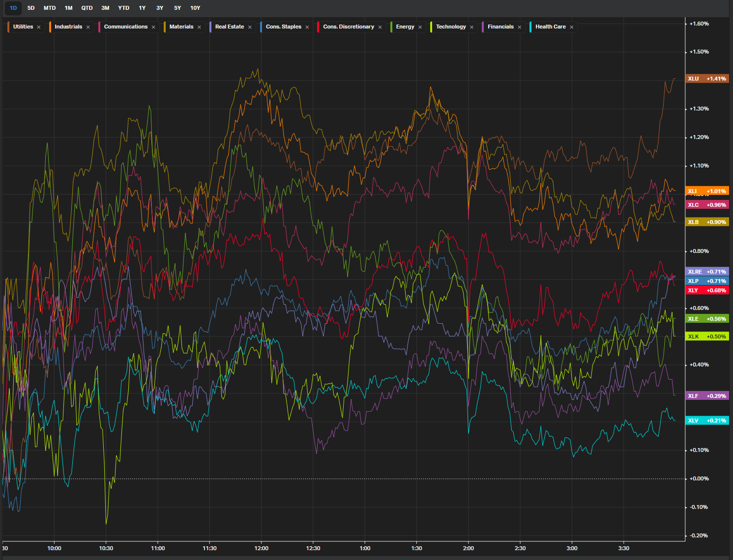Image resolution: width=733 pixels, height=560 pixels.
Task: Click the XLU +1.41% price label
Action: tap(706, 79)
